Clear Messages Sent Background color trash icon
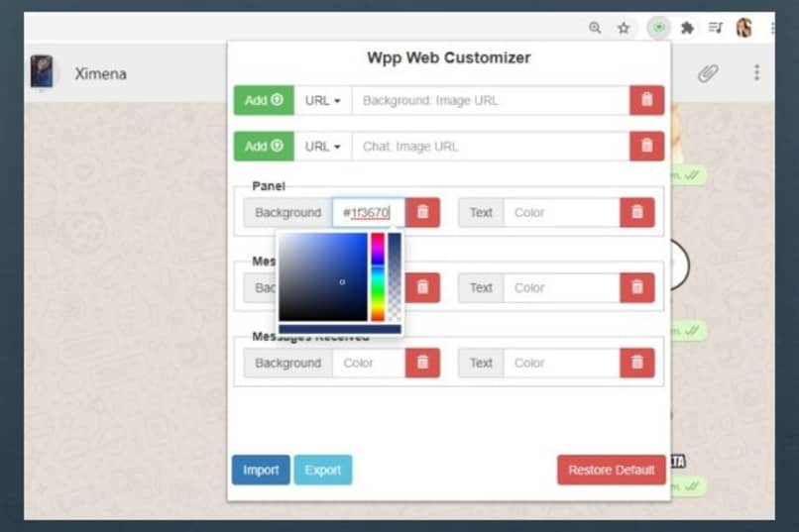The image size is (799, 532). tap(422, 287)
